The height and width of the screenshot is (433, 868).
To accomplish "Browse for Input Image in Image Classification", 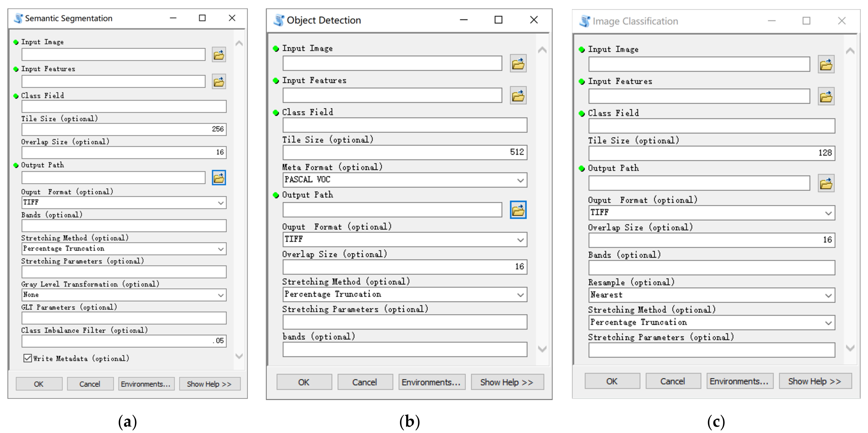I will (x=826, y=64).
